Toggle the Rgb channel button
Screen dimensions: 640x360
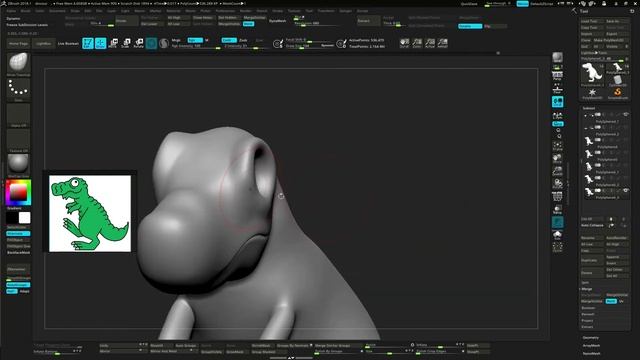(x=195, y=40)
